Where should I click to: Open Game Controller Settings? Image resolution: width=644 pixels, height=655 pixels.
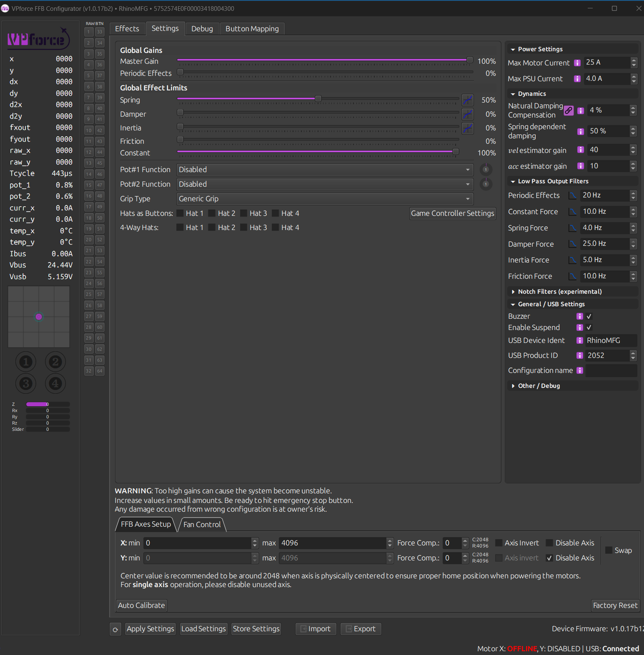coord(453,213)
